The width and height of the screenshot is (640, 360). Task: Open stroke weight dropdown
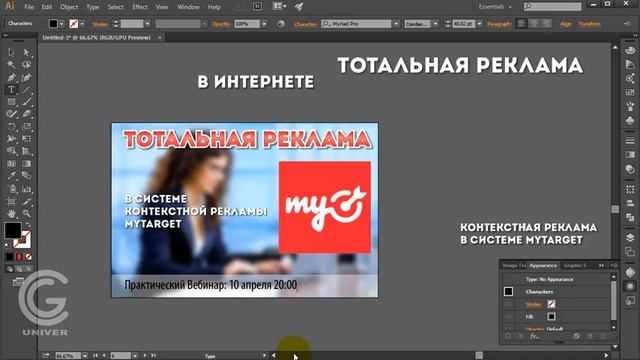pos(147,24)
